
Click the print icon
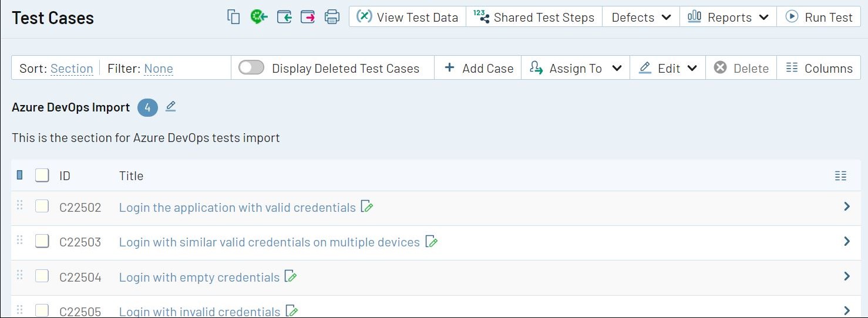(332, 17)
